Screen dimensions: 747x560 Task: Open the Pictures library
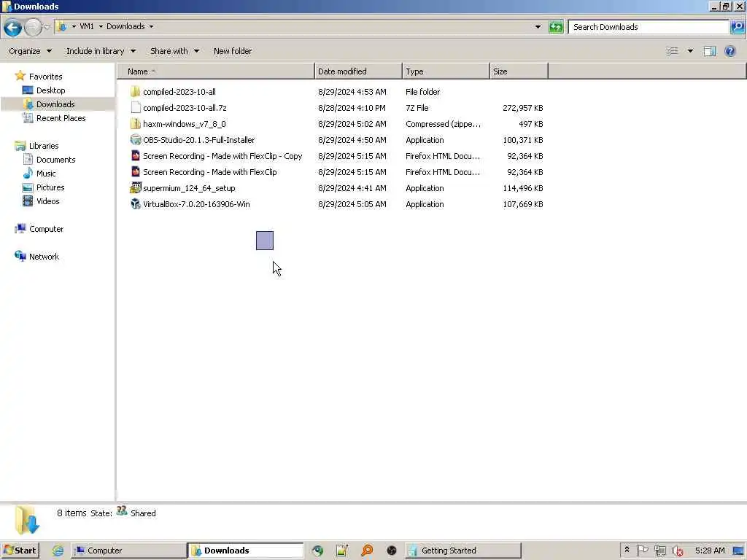coord(50,187)
